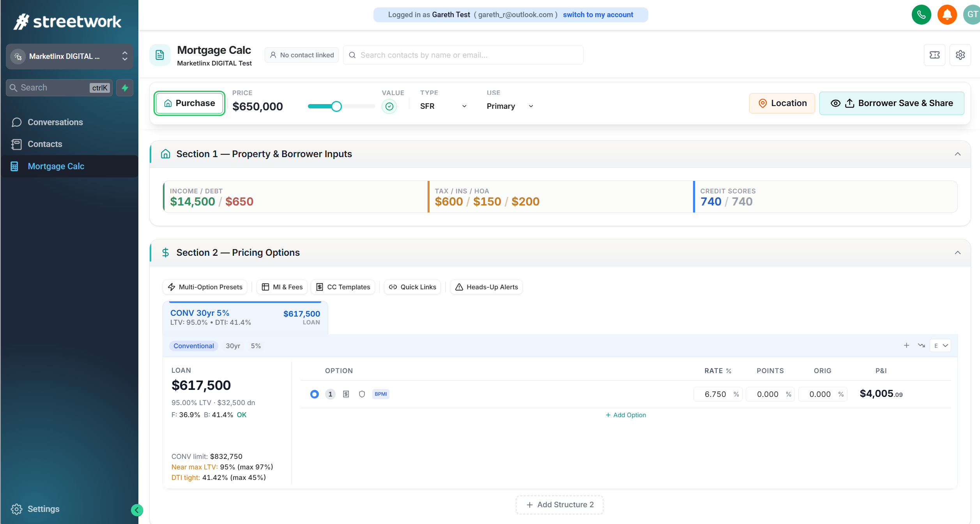Screen dimensions: 980x524
Task: Click the Location button
Action: point(782,103)
